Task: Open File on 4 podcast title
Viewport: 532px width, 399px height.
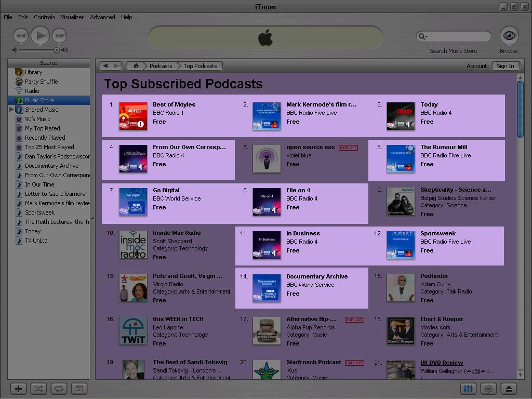Action: tap(298, 190)
